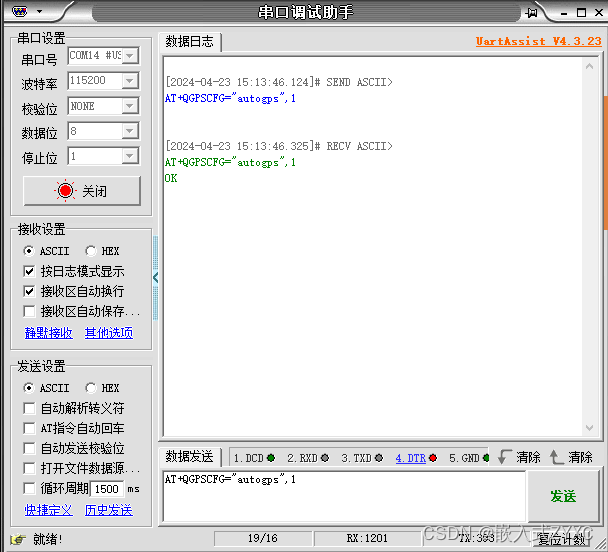Switch to the 数据发送 tab
The width and height of the screenshot is (608, 552).
pos(190,457)
